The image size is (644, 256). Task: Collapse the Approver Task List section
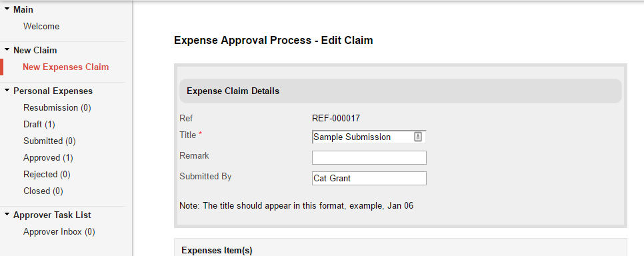7,214
